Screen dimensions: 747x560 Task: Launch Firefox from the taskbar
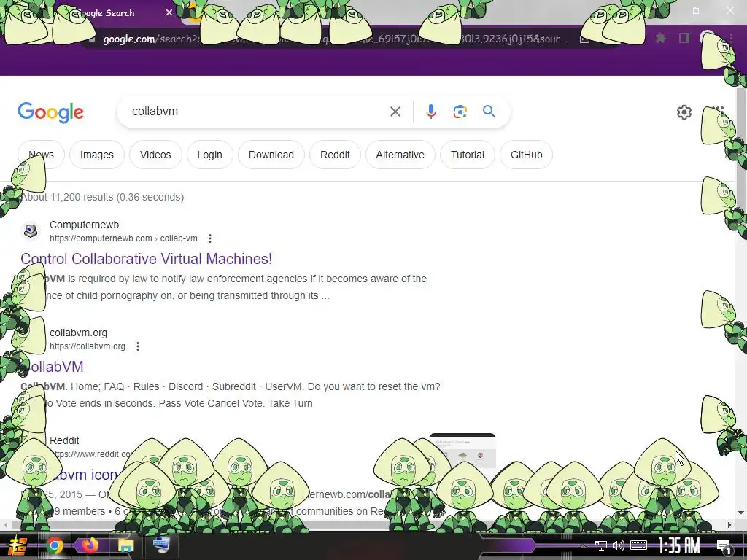click(x=90, y=545)
